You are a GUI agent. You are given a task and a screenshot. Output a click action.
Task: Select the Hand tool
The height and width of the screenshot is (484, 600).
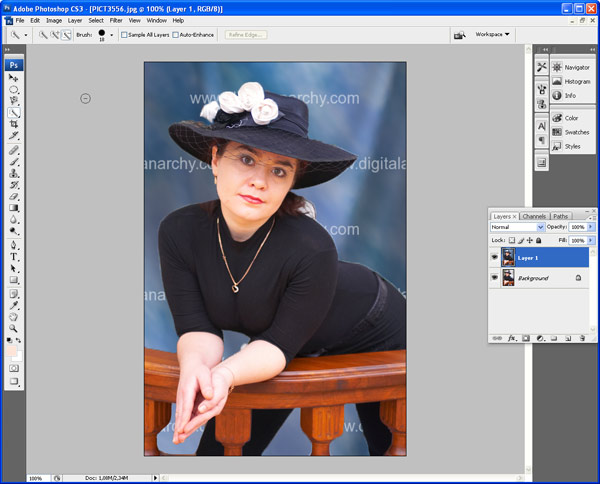point(14,316)
